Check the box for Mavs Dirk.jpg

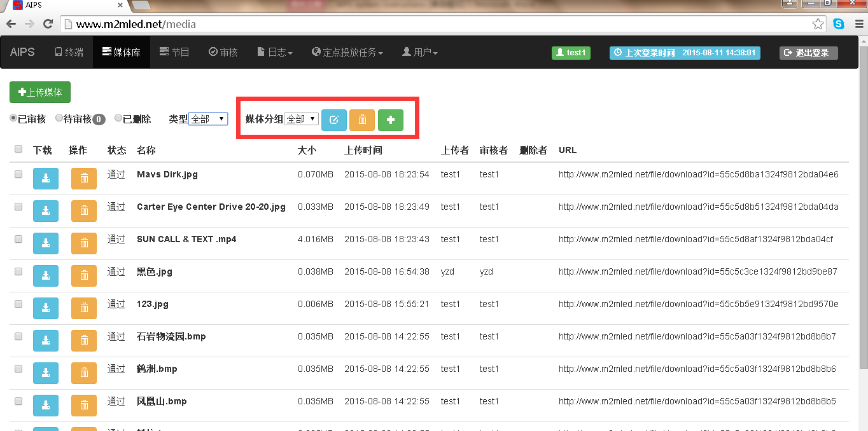pos(18,174)
